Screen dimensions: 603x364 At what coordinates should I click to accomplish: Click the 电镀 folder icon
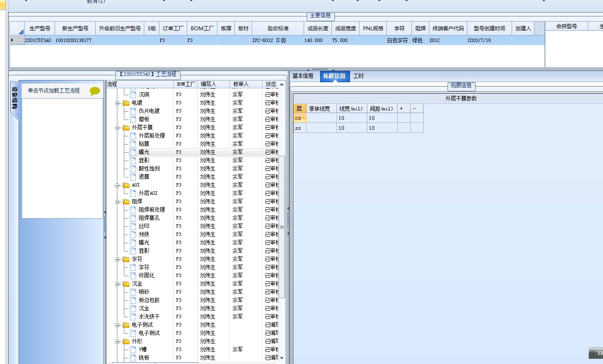coord(126,103)
